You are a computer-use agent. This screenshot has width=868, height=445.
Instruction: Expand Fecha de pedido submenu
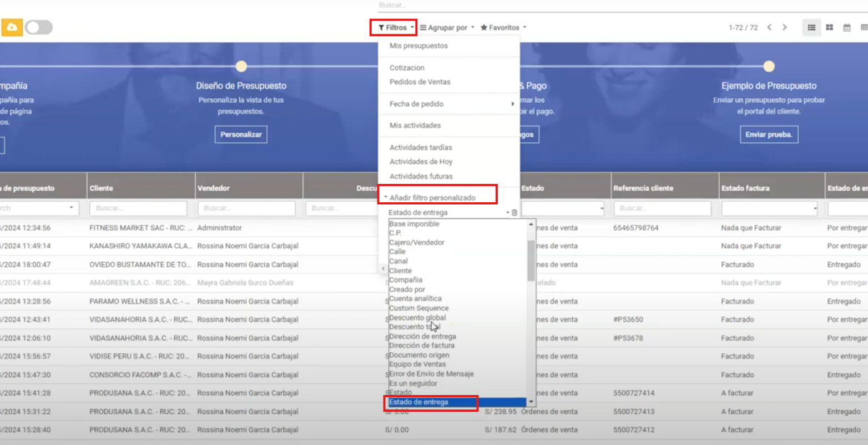[x=448, y=104]
